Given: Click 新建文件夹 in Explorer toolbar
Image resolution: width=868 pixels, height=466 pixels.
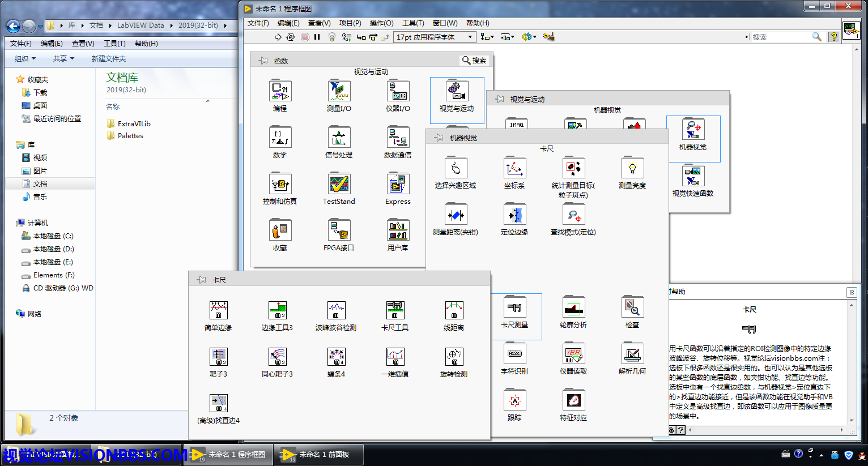Looking at the screenshot, I should tap(109, 59).
